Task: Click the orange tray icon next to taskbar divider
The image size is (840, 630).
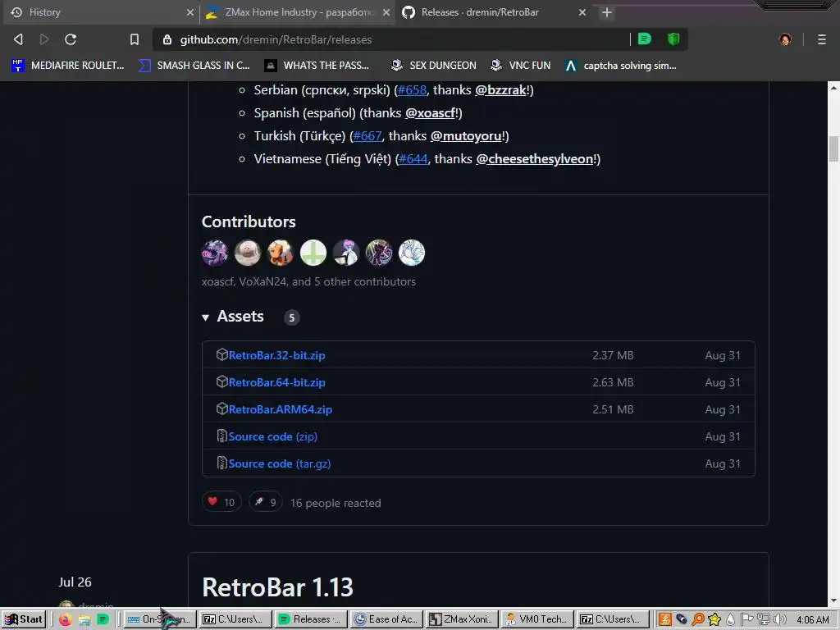Action: 664,619
